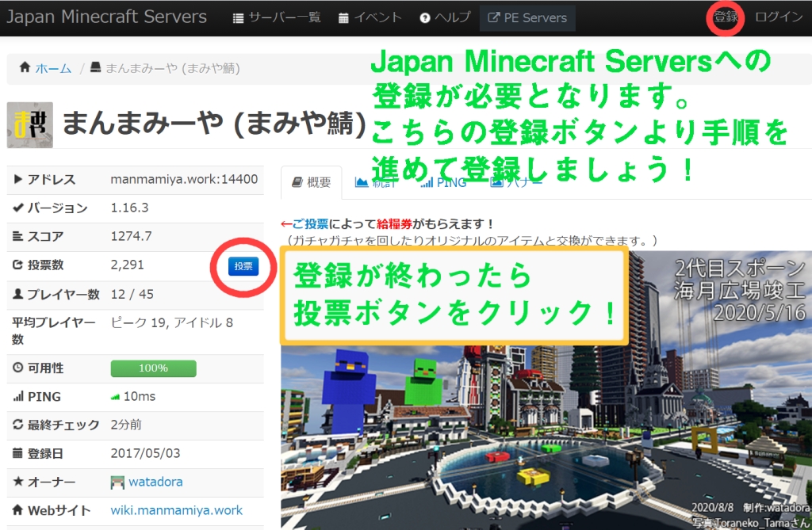This screenshot has width=812, height=530.
Task: Click the server list icon in navbar
Action: [238, 18]
